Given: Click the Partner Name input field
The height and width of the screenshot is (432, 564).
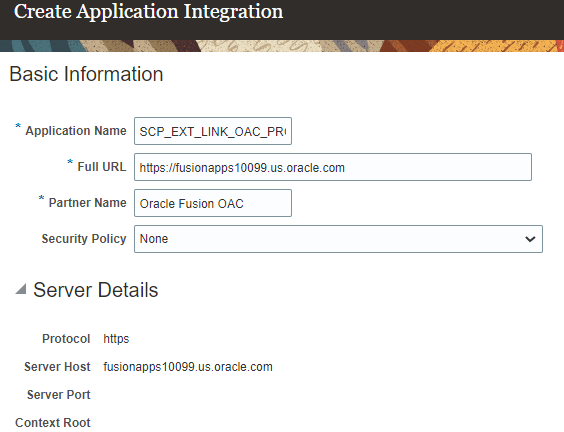Looking at the screenshot, I should 213,203.
